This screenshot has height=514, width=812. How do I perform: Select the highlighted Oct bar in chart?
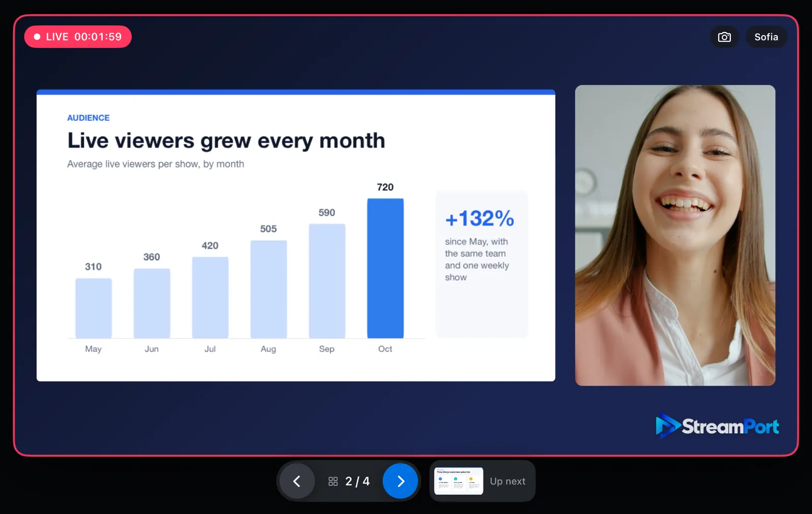click(x=385, y=268)
